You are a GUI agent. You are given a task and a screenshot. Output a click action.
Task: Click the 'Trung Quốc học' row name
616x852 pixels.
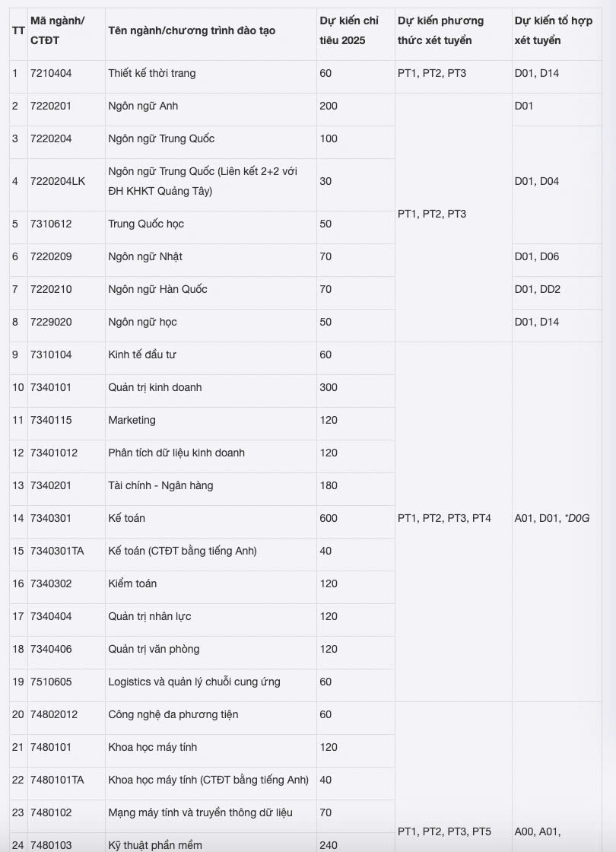pos(146,224)
